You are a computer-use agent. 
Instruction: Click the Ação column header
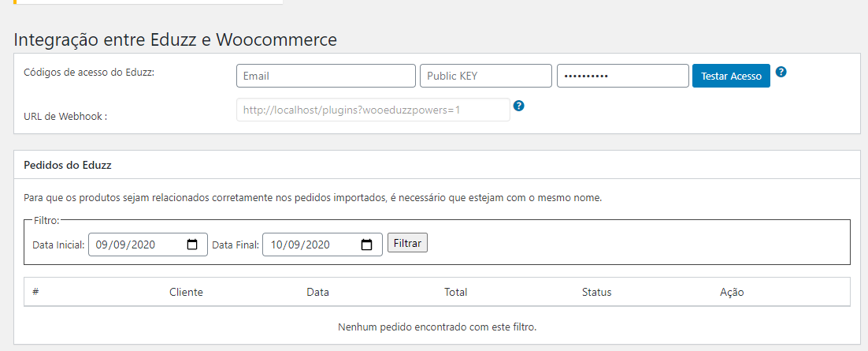(732, 292)
